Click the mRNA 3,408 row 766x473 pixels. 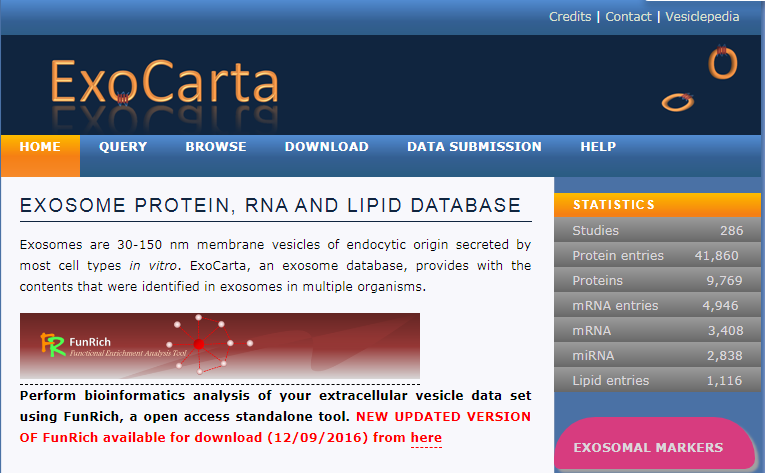[658, 330]
